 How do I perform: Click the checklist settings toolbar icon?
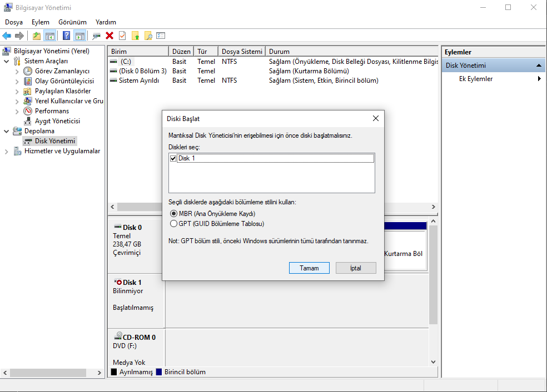[x=161, y=36]
